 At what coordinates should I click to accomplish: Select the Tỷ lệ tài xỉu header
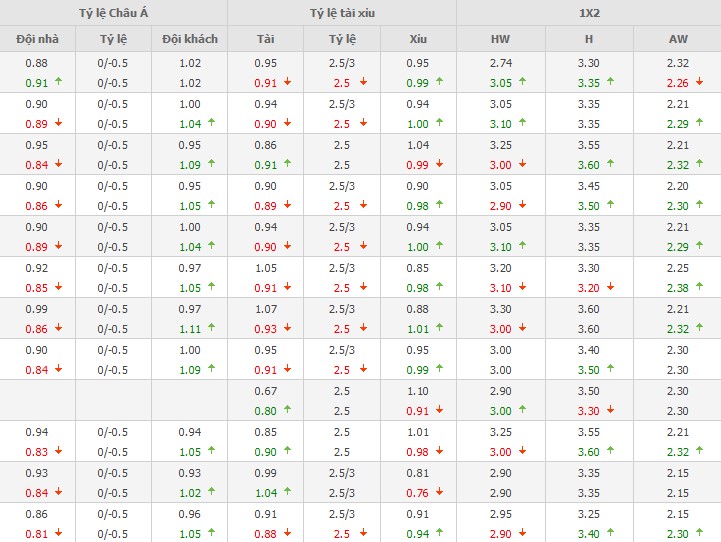(x=342, y=13)
